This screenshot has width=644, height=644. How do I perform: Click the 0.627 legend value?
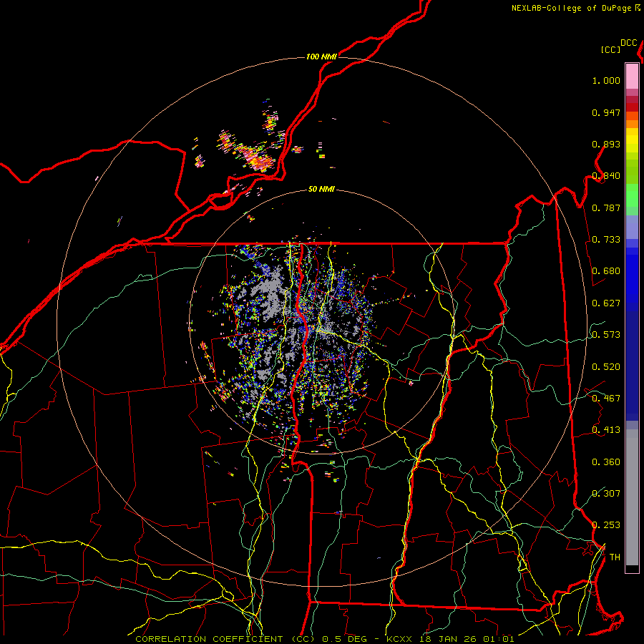point(606,303)
